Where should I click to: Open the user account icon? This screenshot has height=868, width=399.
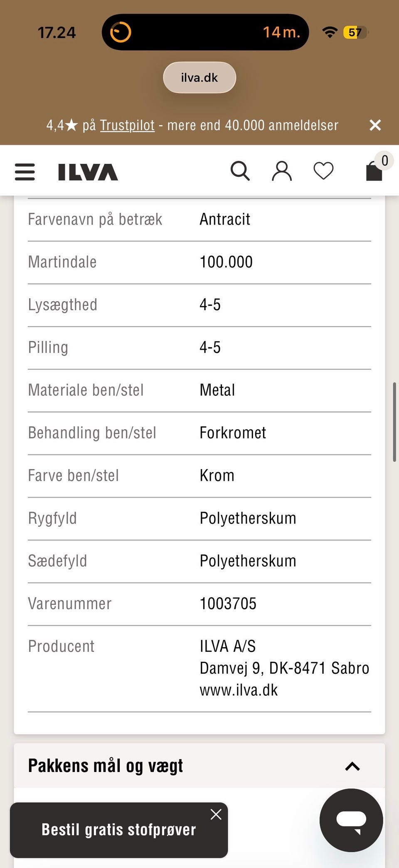[x=282, y=171]
